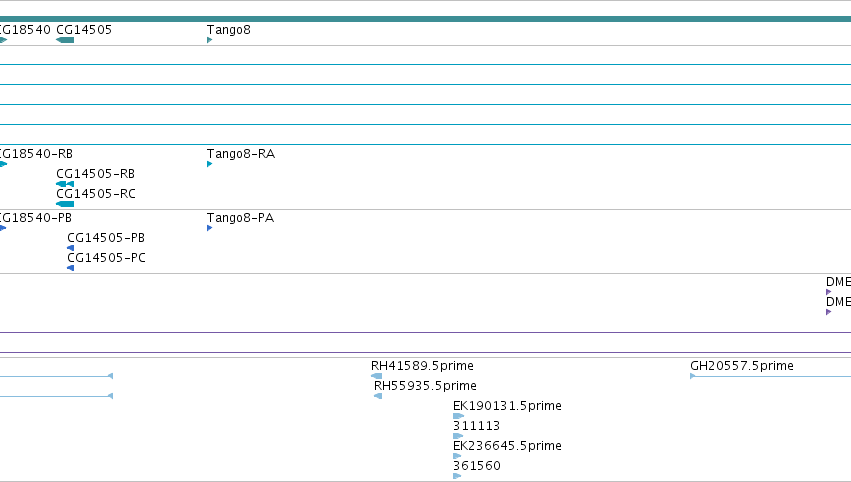This screenshot has height=482, width=851.
Task: Click the EK236645.5prime EST glyph
Action: click(457, 456)
